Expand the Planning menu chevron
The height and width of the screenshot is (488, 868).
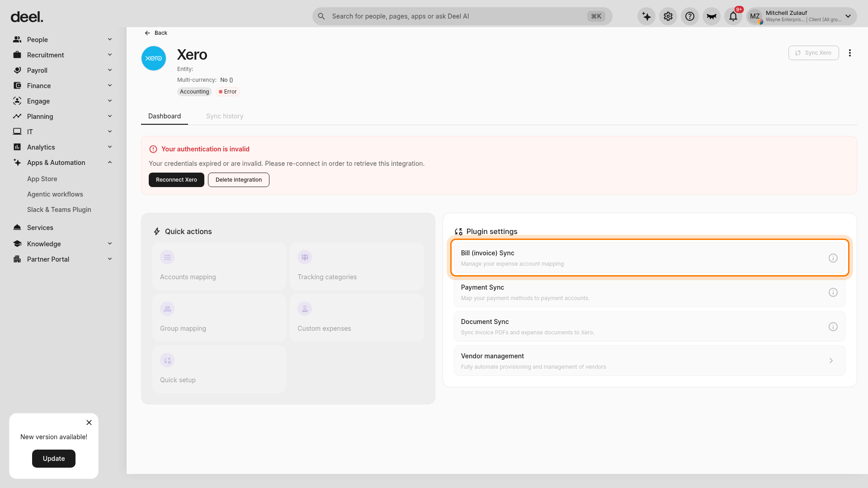tap(110, 116)
